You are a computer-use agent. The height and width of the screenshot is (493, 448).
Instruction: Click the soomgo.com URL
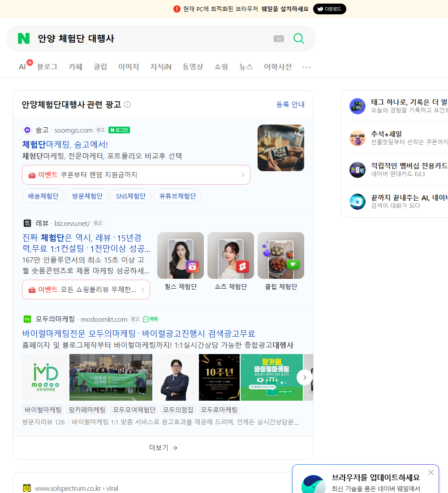pos(73,130)
